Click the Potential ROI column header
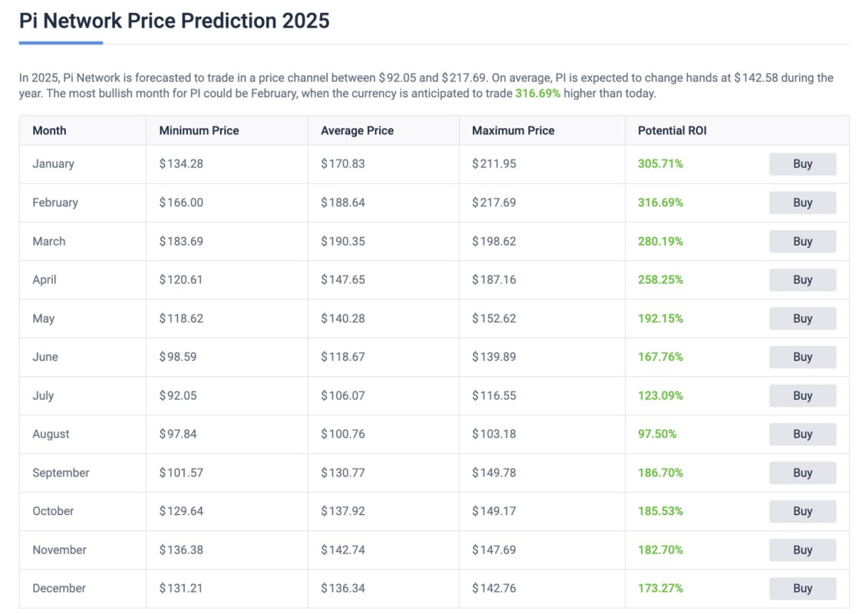868x614 pixels. click(672, 130)
